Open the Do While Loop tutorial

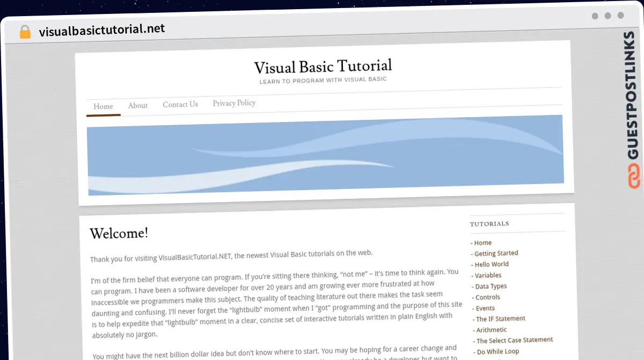click(x=497, y=351)
